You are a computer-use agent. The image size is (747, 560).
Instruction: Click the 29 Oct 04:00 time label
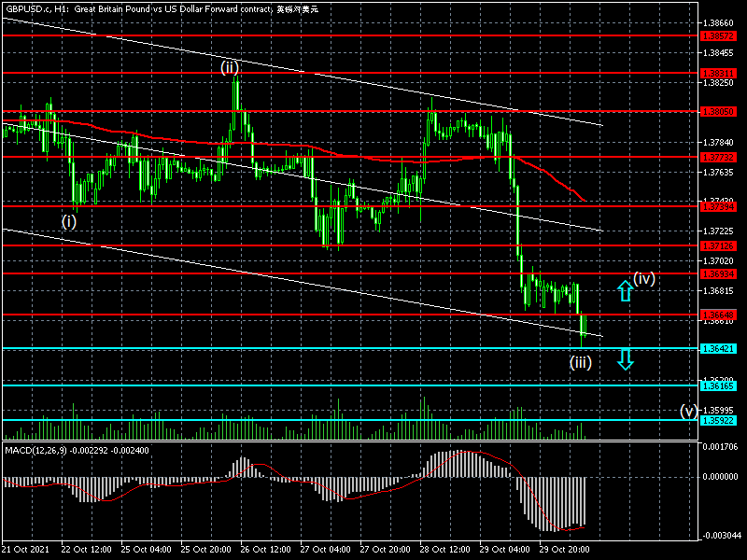tap(504, 549)
